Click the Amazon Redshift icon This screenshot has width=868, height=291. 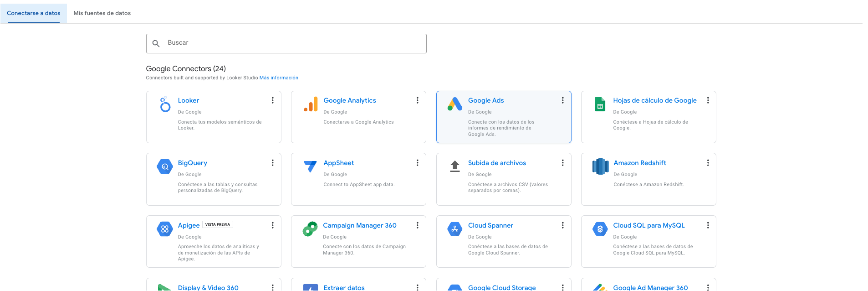tap(600, 166)
